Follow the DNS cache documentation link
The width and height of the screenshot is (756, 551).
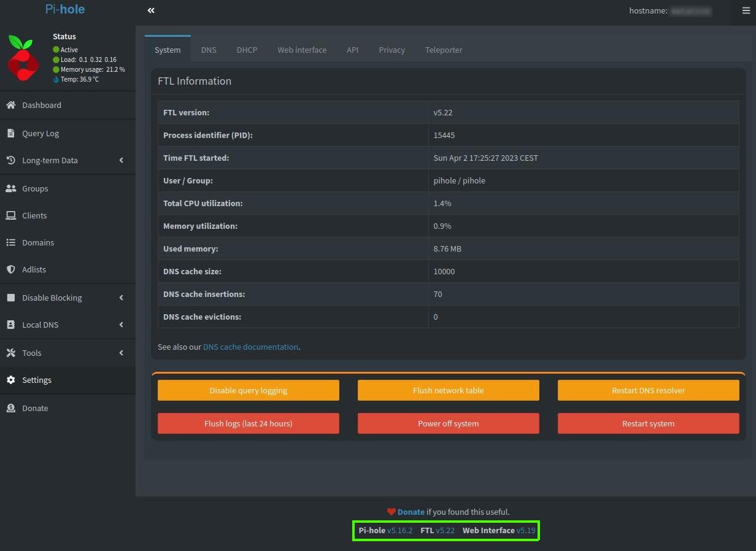250,347
